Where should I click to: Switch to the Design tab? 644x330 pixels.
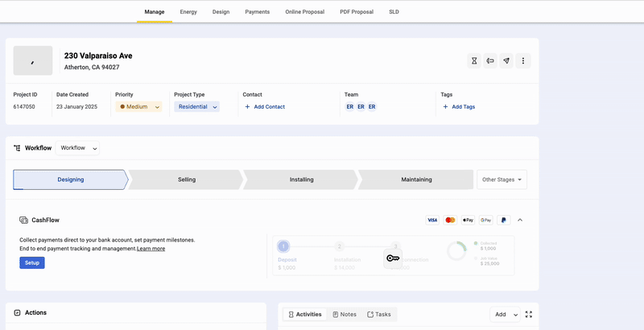221,12
